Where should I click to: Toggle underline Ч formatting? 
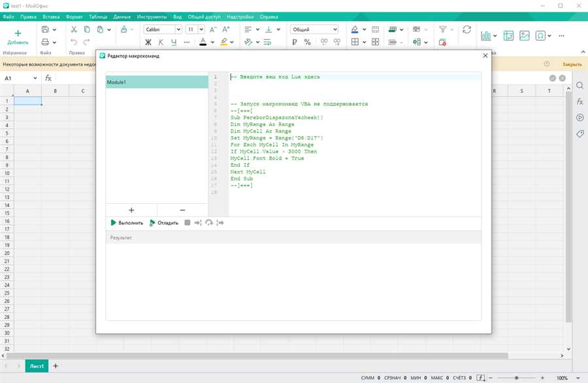[x=174, y=42]
